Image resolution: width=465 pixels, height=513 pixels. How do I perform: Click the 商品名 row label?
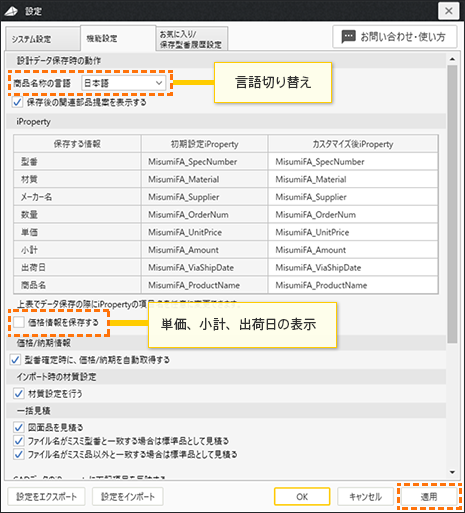33,285
